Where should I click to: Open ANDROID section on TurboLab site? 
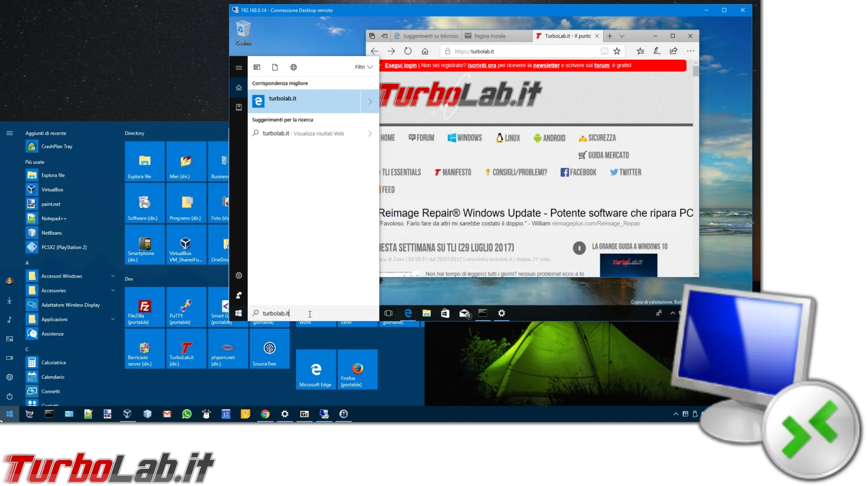[549, 138]
